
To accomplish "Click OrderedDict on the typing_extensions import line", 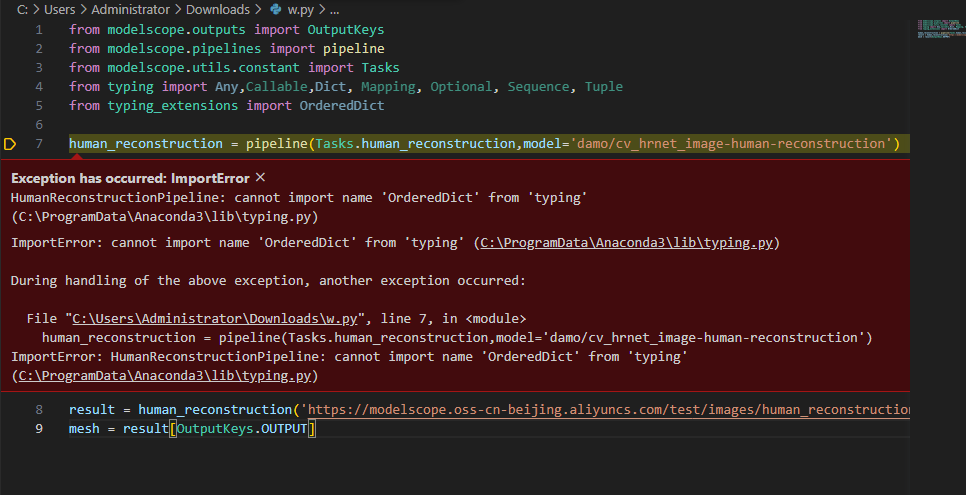I will pos(342,106).
